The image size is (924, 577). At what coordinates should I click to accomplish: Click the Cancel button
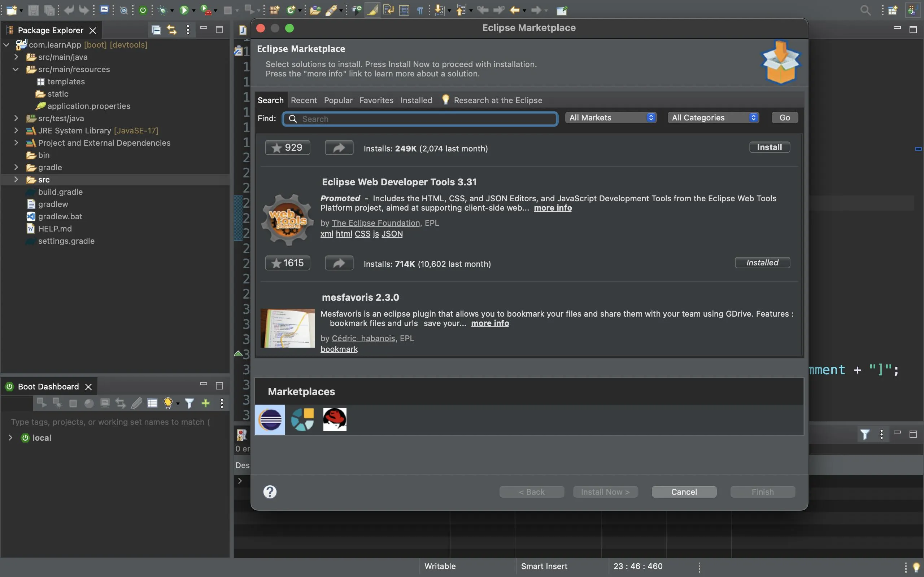pos(684,492)
